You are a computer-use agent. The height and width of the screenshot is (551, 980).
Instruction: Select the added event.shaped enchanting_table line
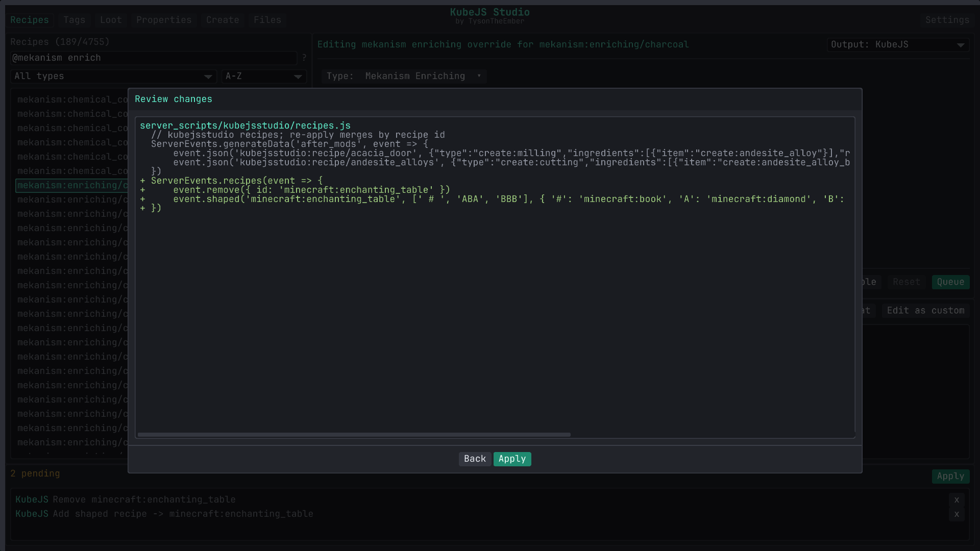tap(492, 199)
